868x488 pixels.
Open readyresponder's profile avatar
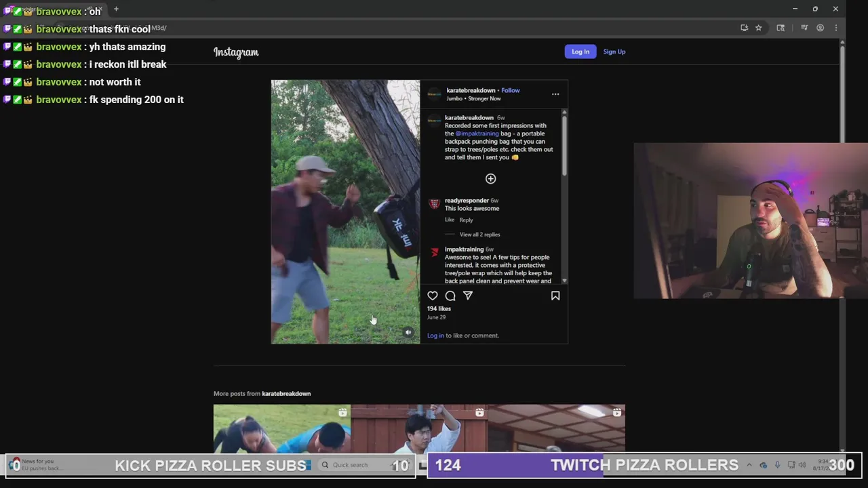click(434, 203)
